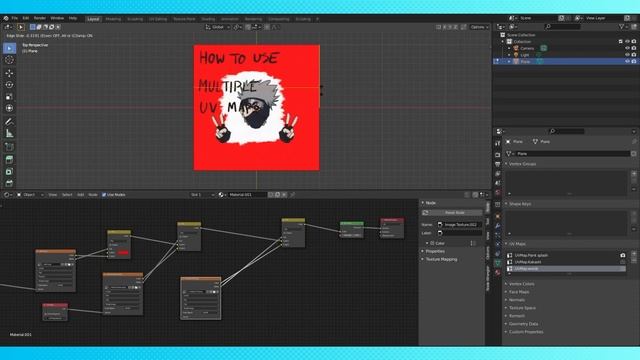Image resolution: width=640 pixels, height=360 pixels.
Task: Disable Plane object in renders
Action: coord(634,61)
